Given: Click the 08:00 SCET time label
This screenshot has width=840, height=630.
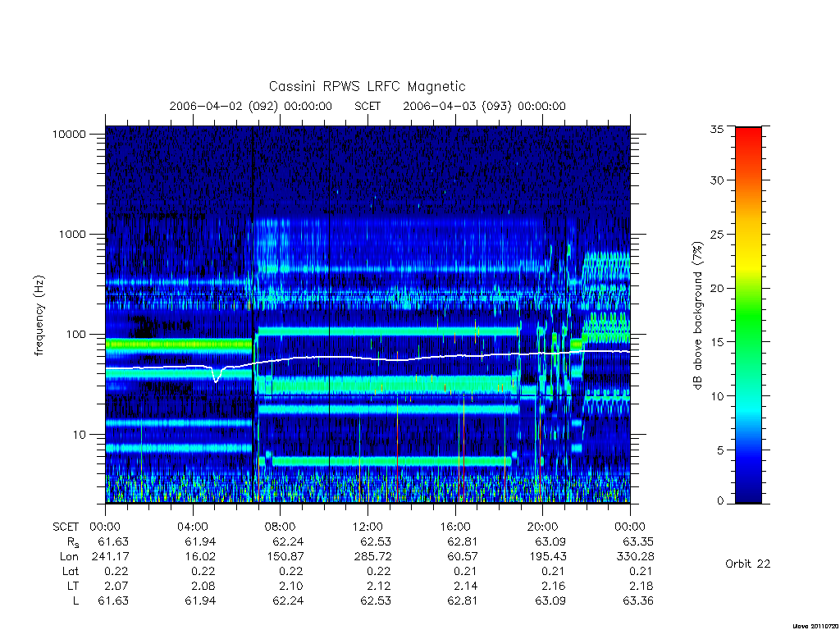Looking at the screenshot, I should (281, 527).
